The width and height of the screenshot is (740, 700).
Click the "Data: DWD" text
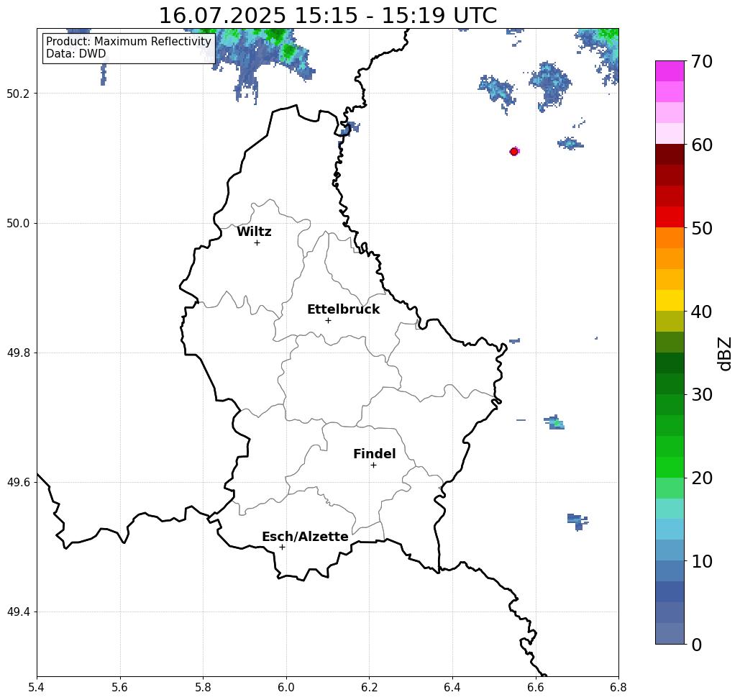pos(76,54)
